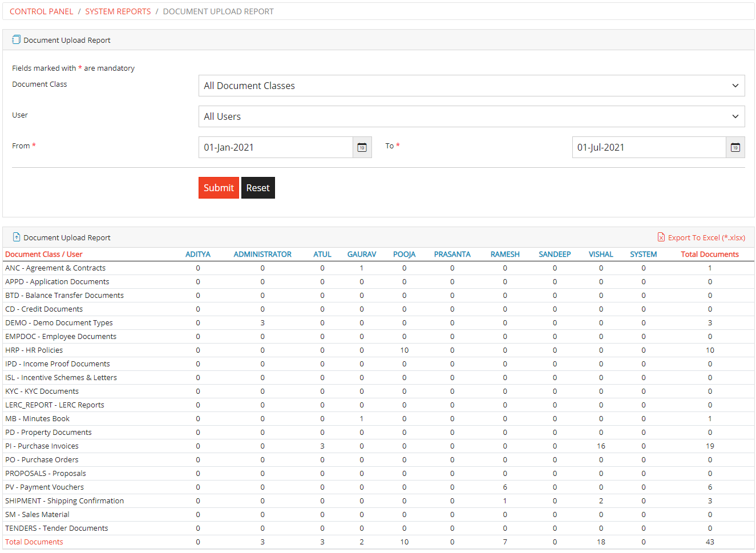Click the VISHAL column header

[601, 255]
